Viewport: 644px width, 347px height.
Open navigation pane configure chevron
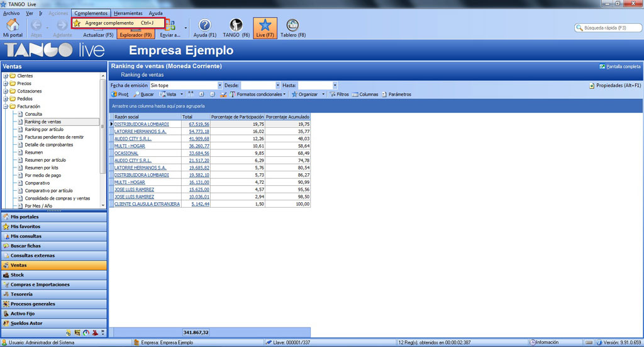[103, 333]
